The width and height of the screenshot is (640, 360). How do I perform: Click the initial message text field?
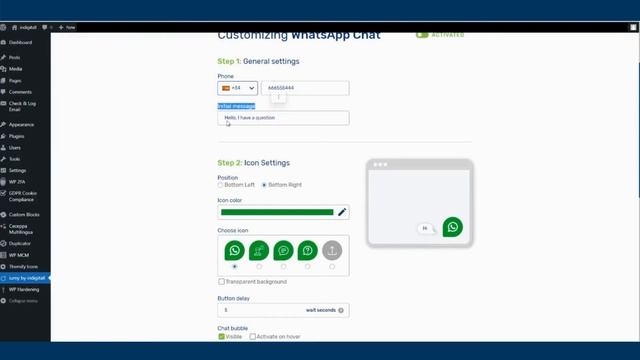283,118
